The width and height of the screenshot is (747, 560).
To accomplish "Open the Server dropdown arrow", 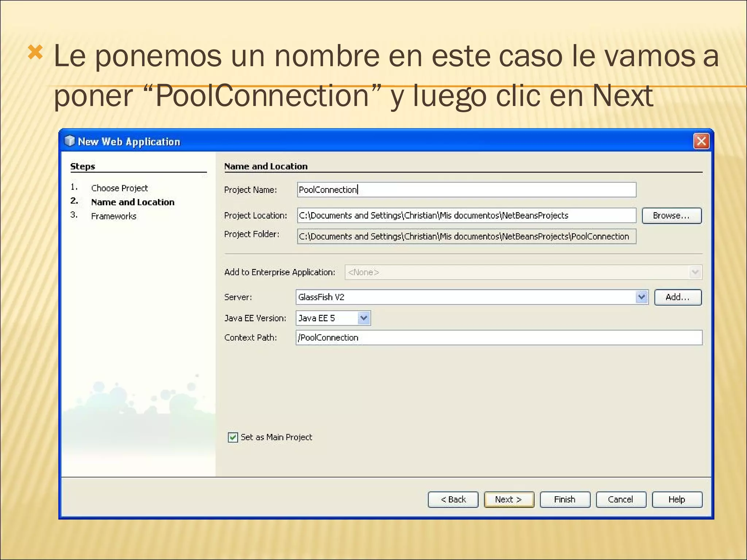I will [x=642, y=297].
